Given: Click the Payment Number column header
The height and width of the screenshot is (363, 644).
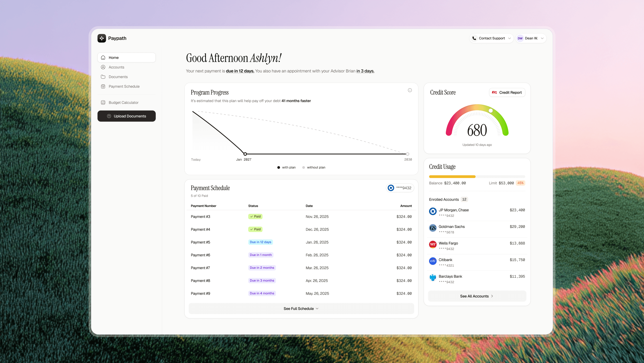Looking at the screenshot, I should pos(204,206).
